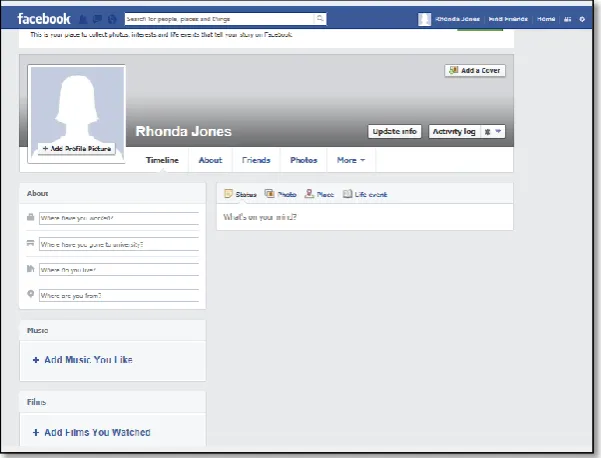Viewport: 601px width, 458px height.
Task: Click the university education icon
Action: coord(31,243)
